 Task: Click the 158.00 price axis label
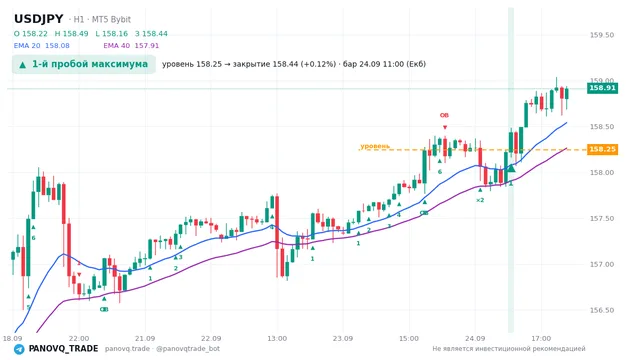(602, 173)
